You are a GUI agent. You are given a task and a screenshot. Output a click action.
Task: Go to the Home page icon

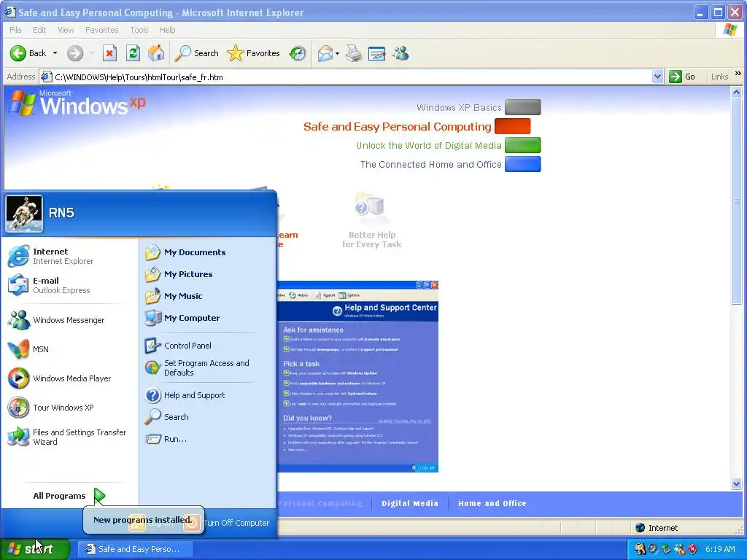point(156,53)
